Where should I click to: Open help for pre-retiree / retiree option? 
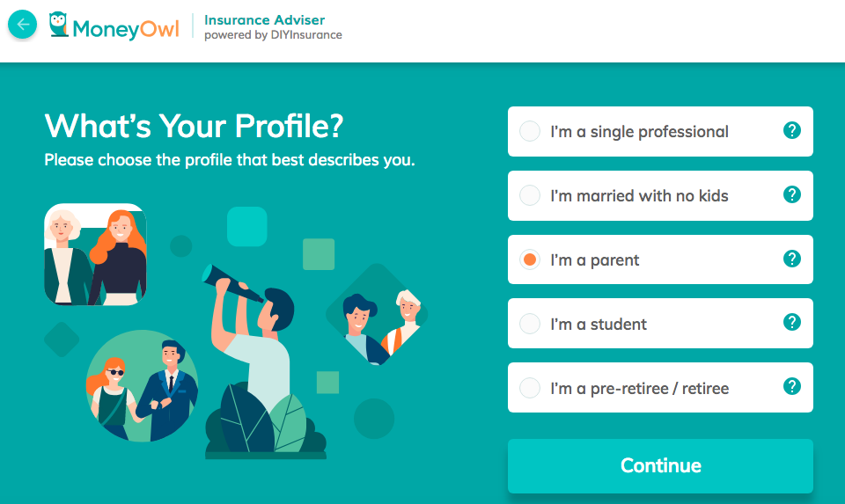792,387
